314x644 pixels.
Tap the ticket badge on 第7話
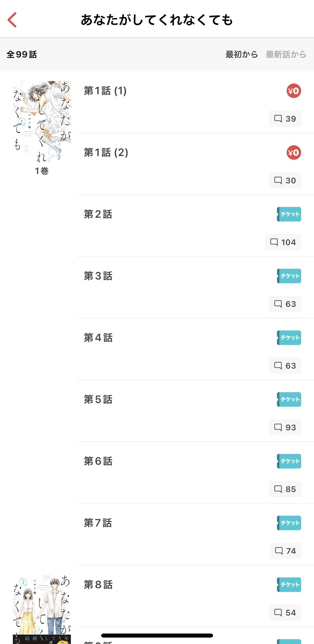(289, 523)
